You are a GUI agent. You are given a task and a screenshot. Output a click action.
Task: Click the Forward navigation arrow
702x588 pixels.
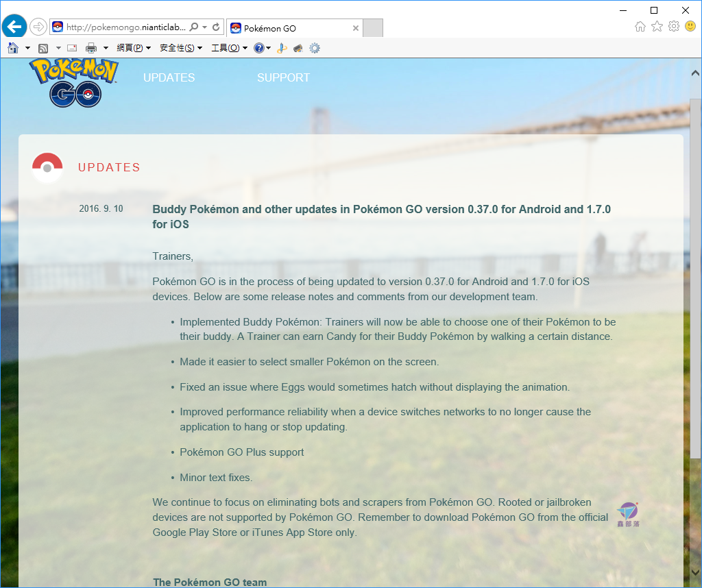(38, 27)
